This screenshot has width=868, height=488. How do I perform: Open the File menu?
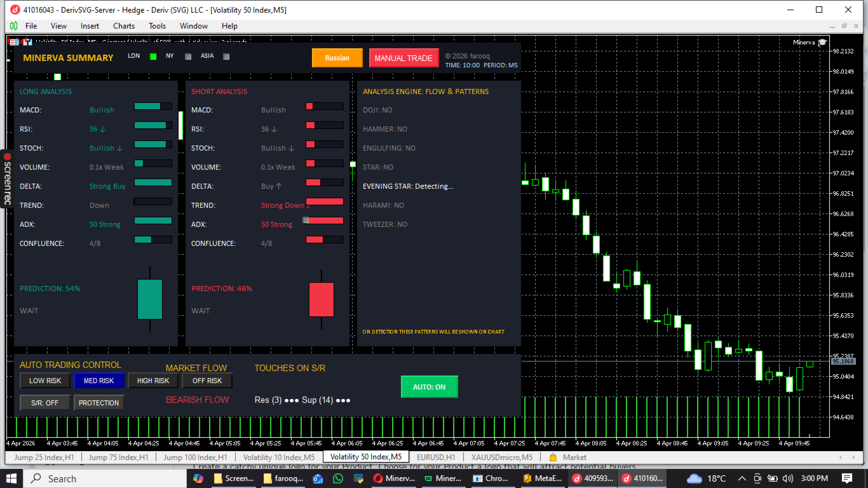[31, 26]
